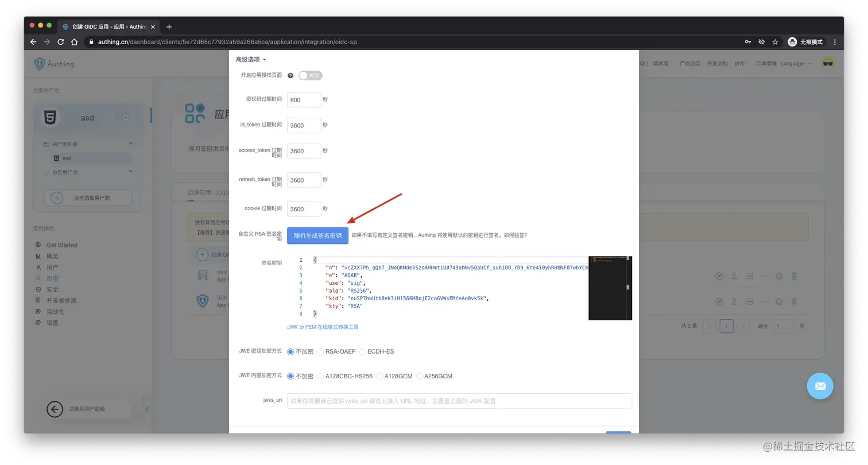This screenshot has width=868, height=465.
Task: Open 产品动态 in the top navigation
Action: click(690, 64)
